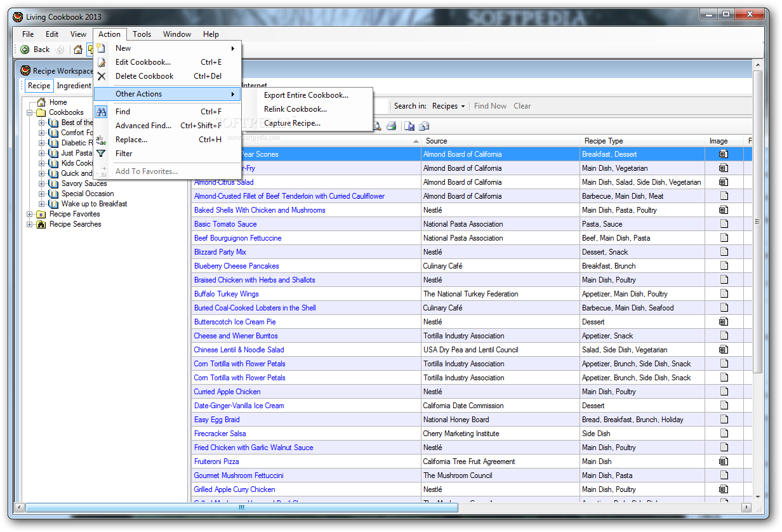Expand the Recipe Favorites tree node

pos(30,214)
